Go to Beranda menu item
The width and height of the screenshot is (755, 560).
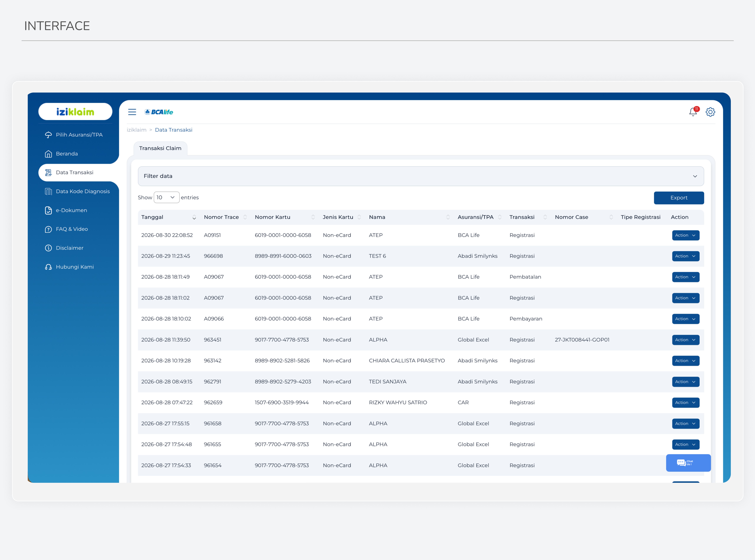pos(67,154)
